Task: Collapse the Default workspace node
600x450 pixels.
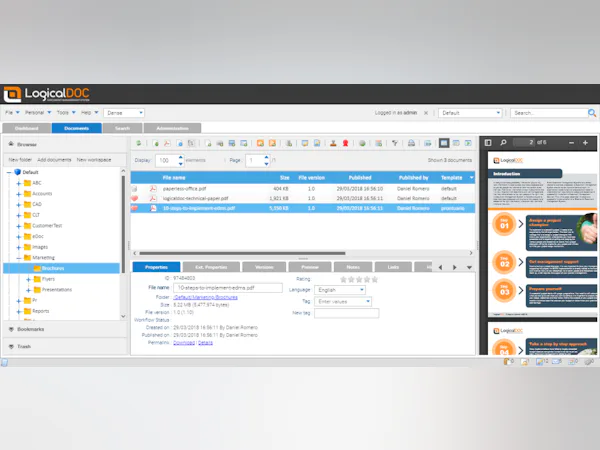Action: click(9, 173)
